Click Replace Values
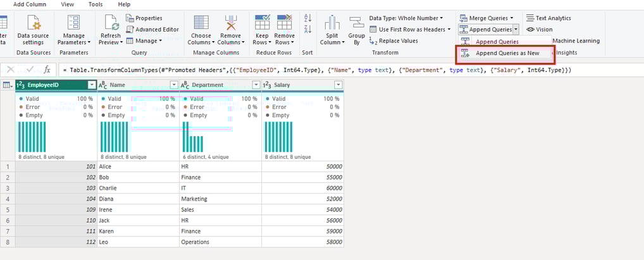The height and width of the screenshot is (260, 644). [x=393, y=40]
